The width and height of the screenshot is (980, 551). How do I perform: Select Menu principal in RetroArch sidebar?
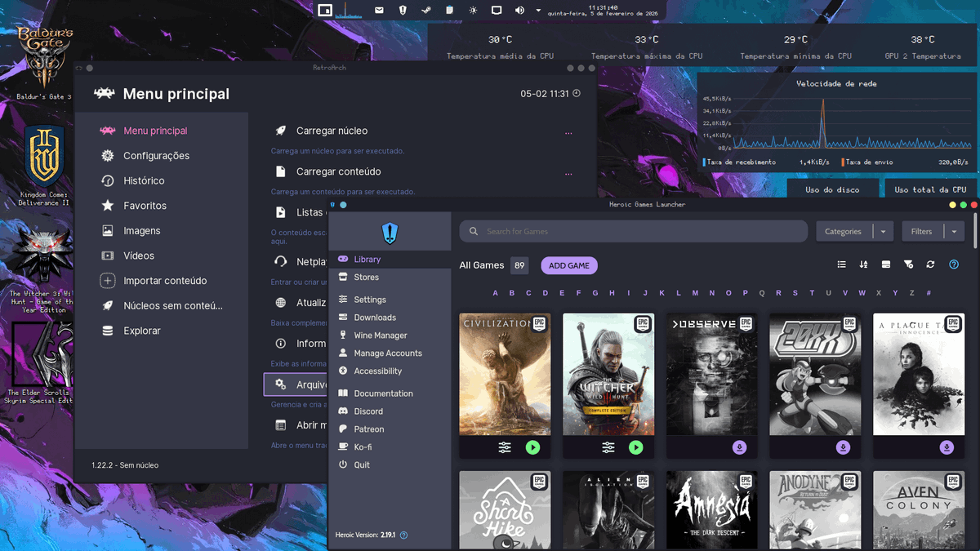(161, 131)
